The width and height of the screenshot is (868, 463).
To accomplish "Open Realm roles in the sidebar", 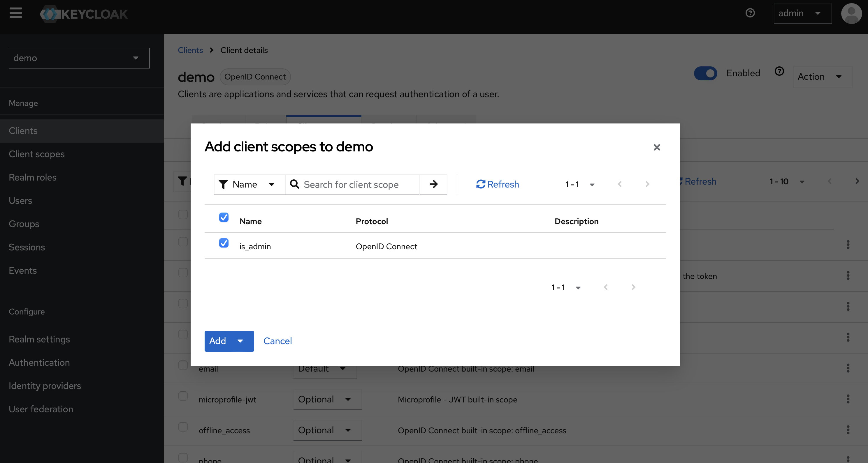I will (82, 177).
